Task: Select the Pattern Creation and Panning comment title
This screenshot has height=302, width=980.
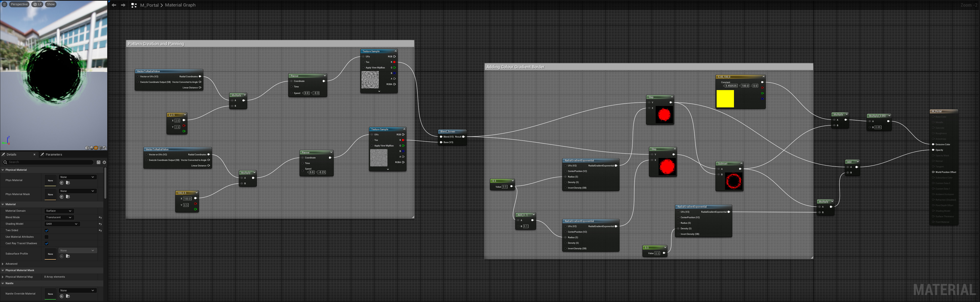Action: coord(156,44)
